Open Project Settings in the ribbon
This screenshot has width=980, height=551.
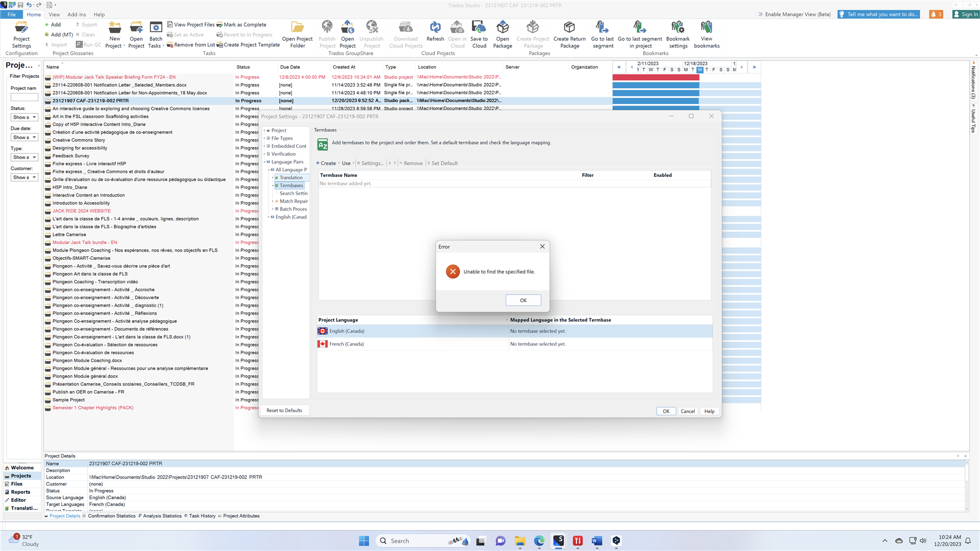(21, 35)
